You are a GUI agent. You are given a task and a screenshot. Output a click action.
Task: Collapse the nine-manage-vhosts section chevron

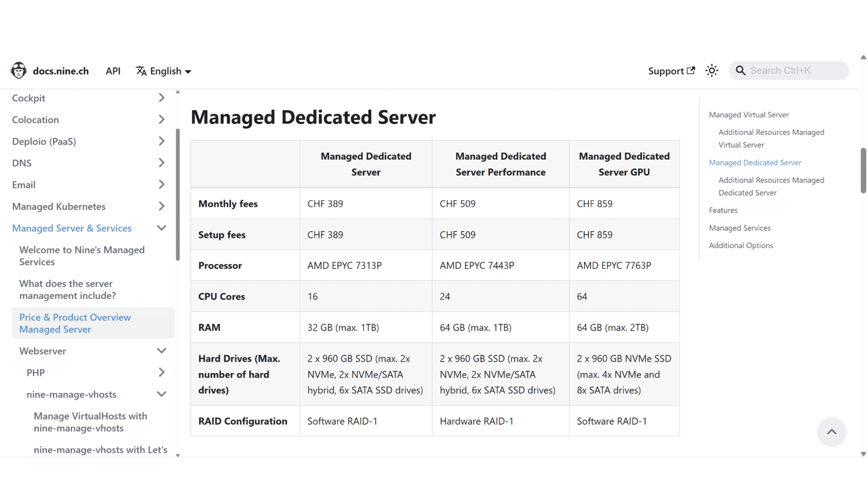click(162, 394)
